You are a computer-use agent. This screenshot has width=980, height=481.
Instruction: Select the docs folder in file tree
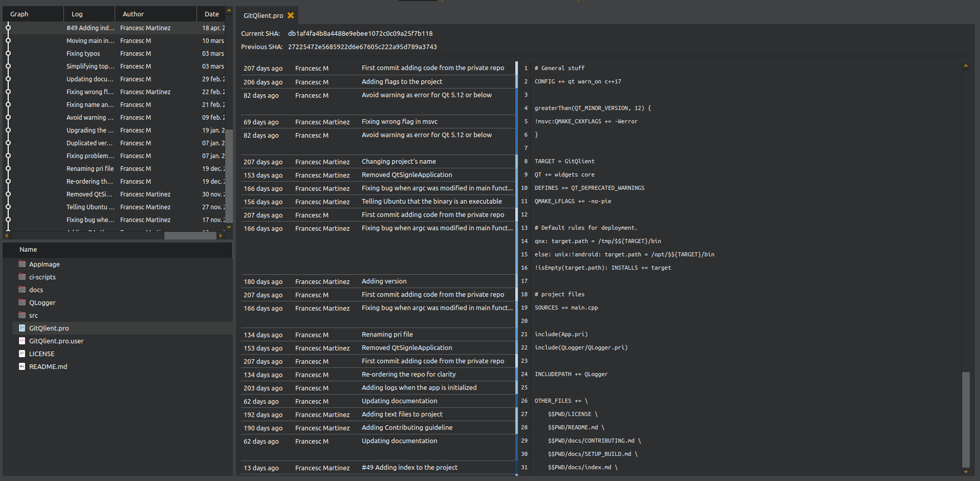click(x=36, y=290)
